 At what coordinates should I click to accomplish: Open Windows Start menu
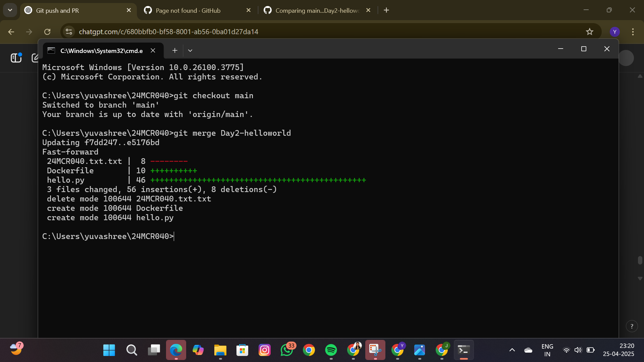click(x=109, y=350)
